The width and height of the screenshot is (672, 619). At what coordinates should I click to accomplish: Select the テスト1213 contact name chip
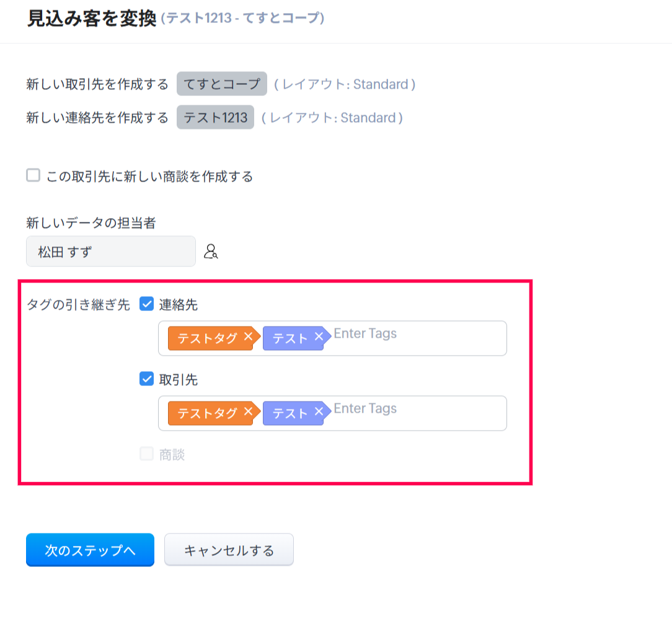coord(215,118)
